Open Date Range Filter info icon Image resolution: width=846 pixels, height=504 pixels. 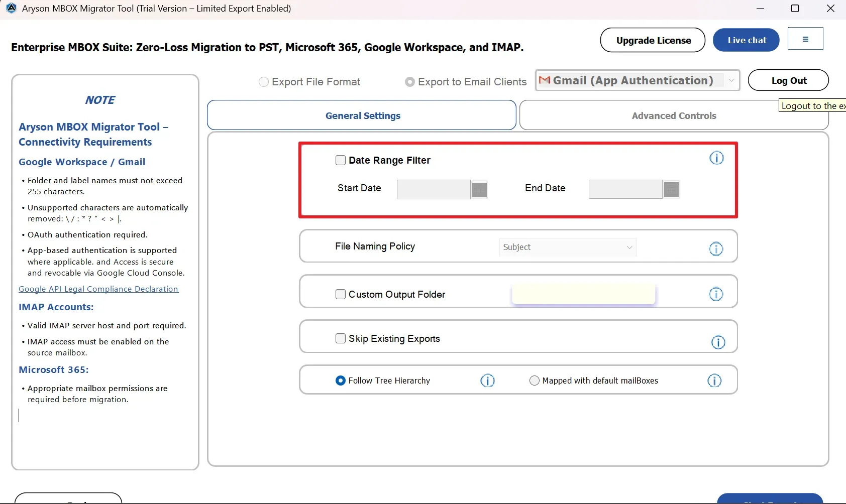coord(716,158)
